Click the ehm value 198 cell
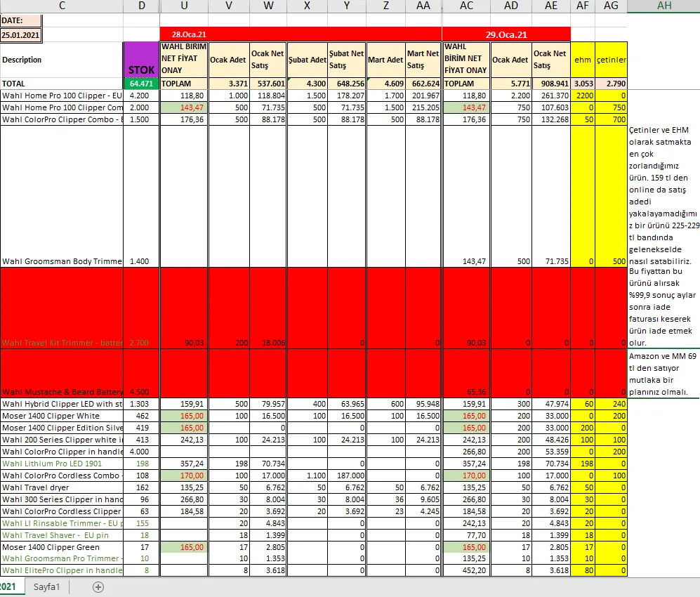The height and width of the screenshot is (597, 700). click(x=583, y=464)
